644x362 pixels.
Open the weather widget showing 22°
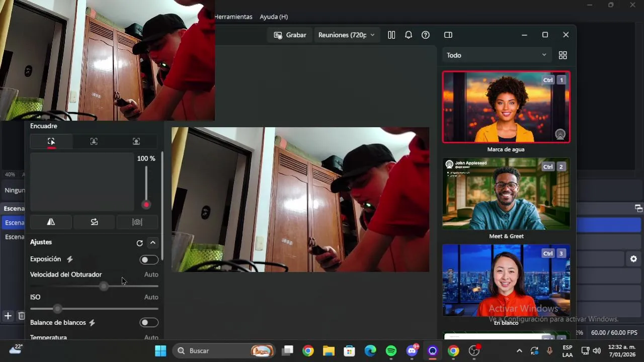click(16, 350)
